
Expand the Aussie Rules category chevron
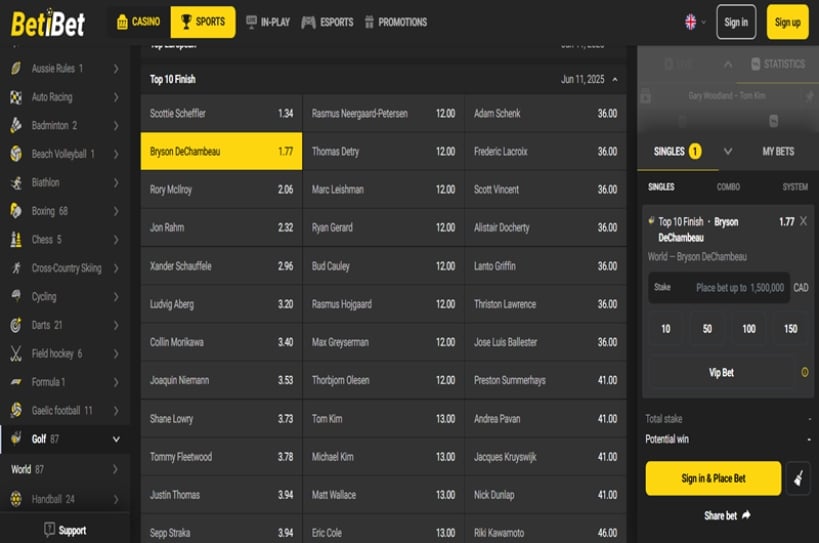tap(116, 68)
